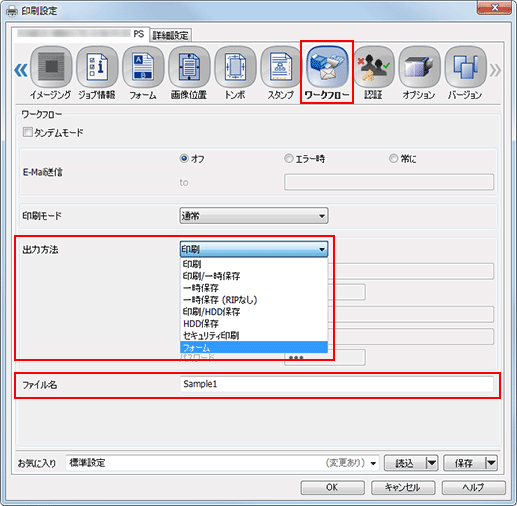Click the E-Mail to address field
This screenshot has width=517, height=506.
pos(389,182)
